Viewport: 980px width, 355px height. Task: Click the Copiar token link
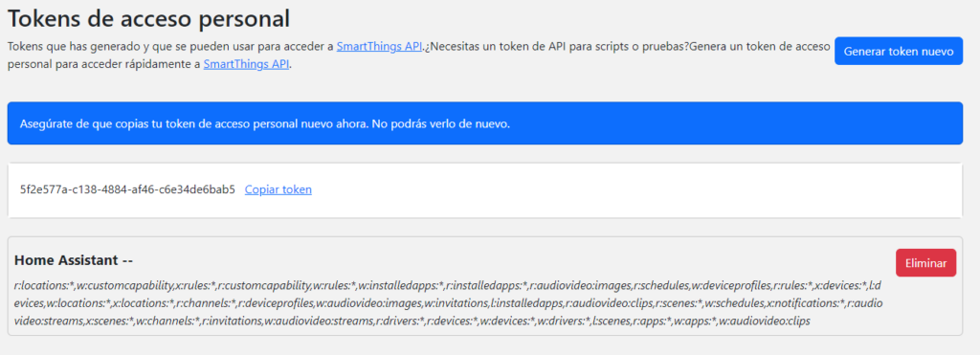(278, 189)
